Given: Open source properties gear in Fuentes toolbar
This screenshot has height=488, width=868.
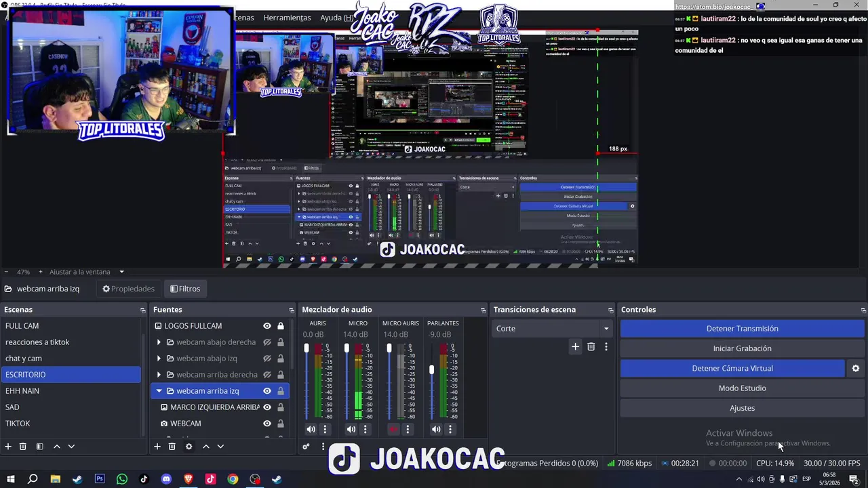Looking at the screenshot, I should 189,447.
